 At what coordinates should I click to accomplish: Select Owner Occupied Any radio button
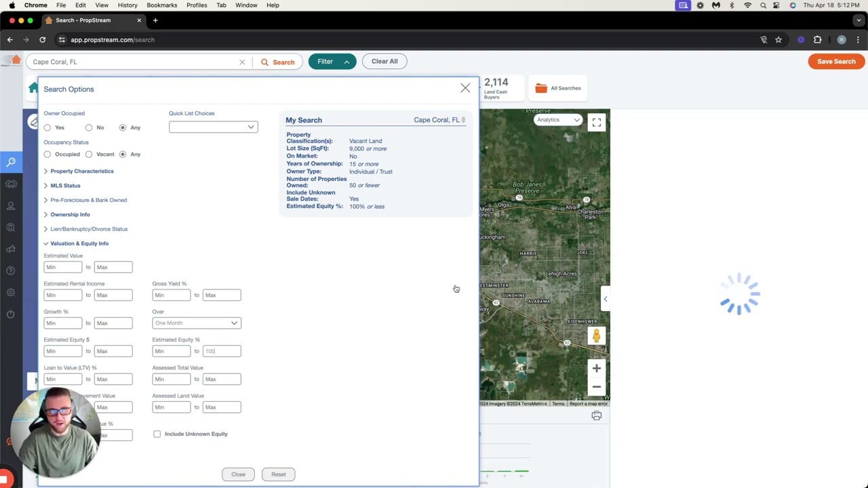(x=123, y=127)
